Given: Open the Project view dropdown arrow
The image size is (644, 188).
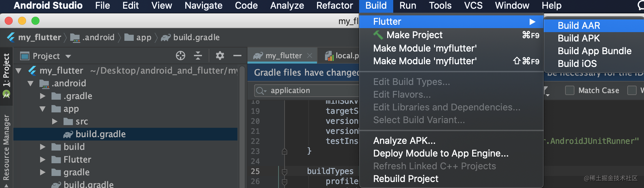Looking at the screenshot, I should pyautogui.click(x=68, y=56).
